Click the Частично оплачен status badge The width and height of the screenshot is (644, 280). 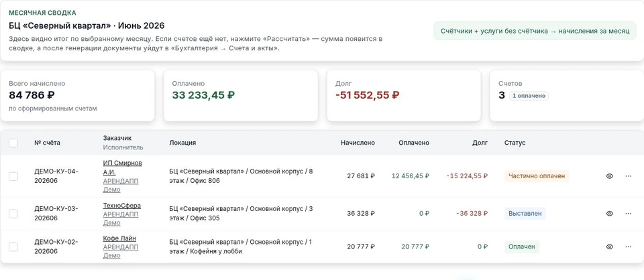[537, 176]
